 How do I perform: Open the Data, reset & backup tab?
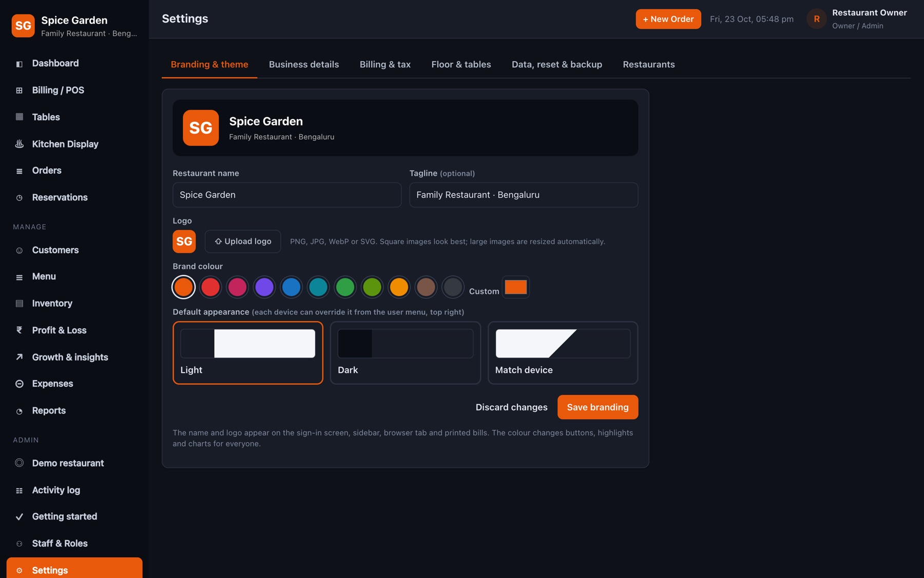pyautogui.click(x=557, y=65)
